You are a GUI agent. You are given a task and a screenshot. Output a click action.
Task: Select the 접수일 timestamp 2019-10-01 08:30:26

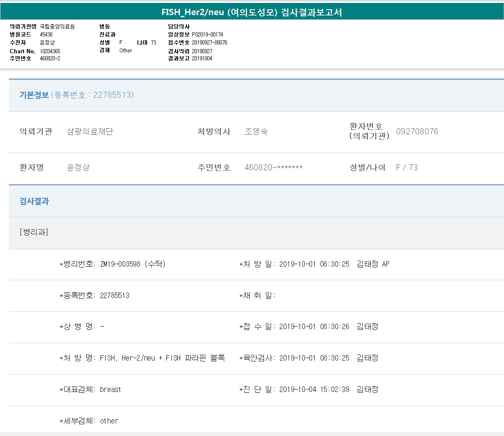(314, 327)
